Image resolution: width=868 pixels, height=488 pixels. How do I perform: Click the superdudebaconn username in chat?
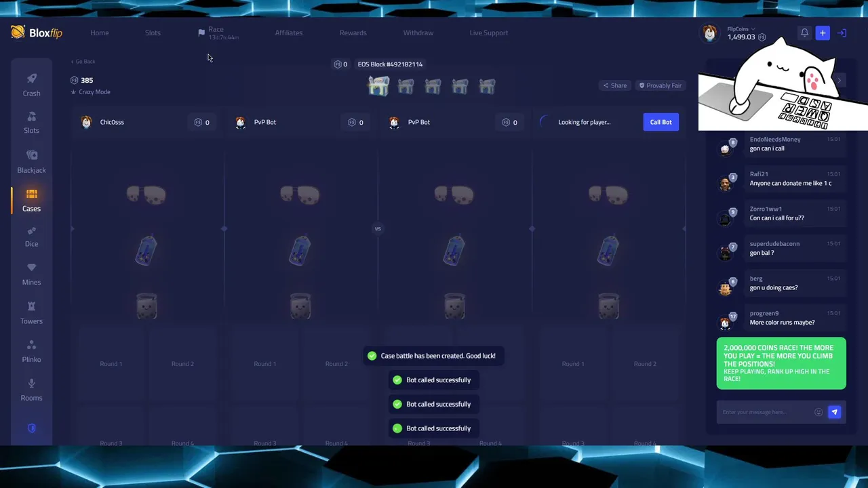[x=774, y=244]
